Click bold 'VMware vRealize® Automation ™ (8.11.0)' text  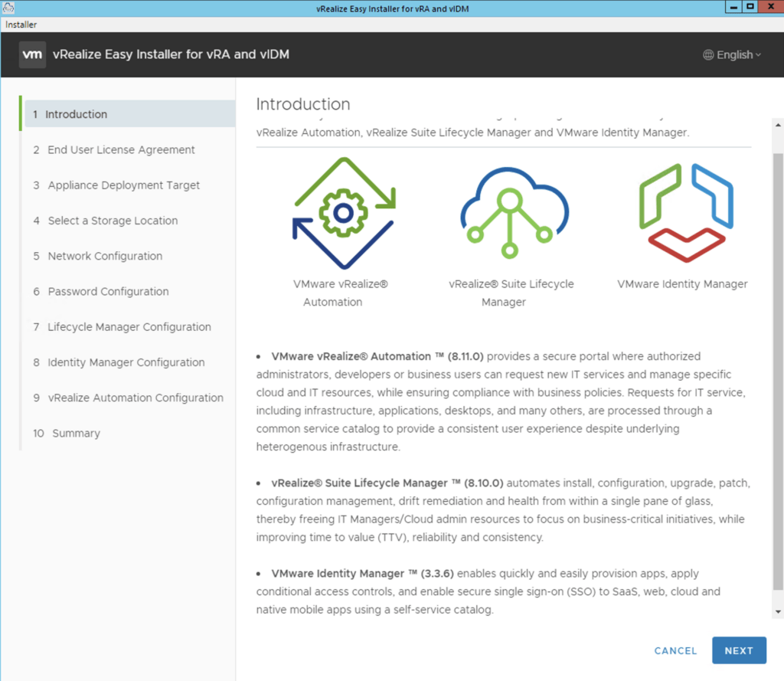[377, 356]
